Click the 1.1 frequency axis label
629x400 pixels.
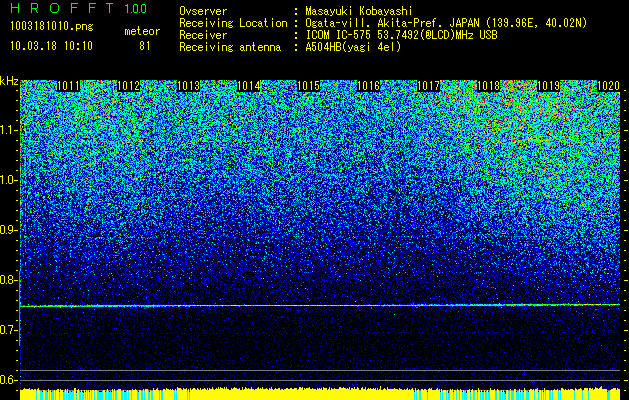pos(8,130)
